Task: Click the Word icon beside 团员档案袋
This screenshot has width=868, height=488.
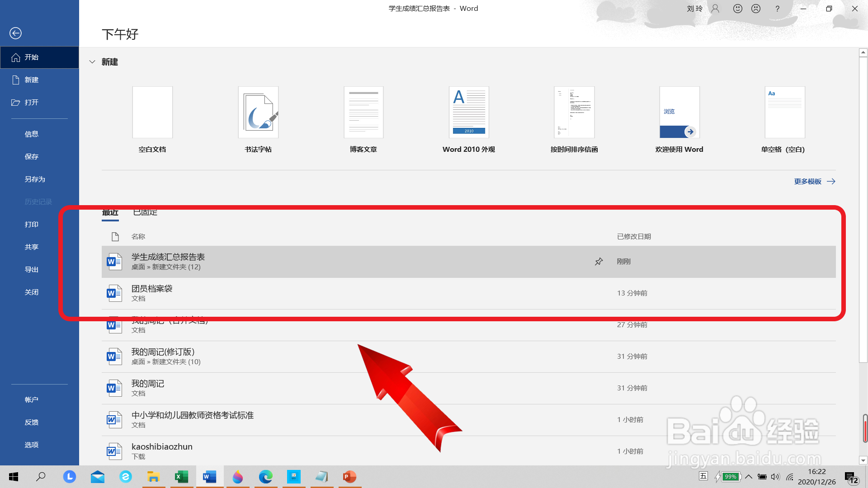Action: click(114, 293)
